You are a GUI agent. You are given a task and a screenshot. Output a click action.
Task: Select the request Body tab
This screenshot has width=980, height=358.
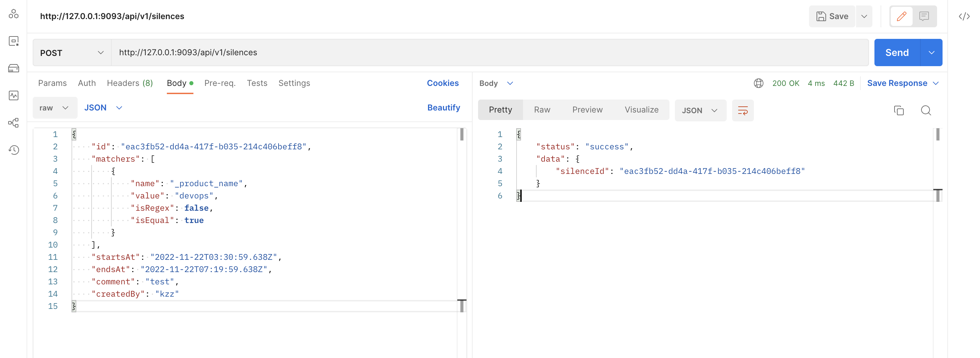(180, 84)
